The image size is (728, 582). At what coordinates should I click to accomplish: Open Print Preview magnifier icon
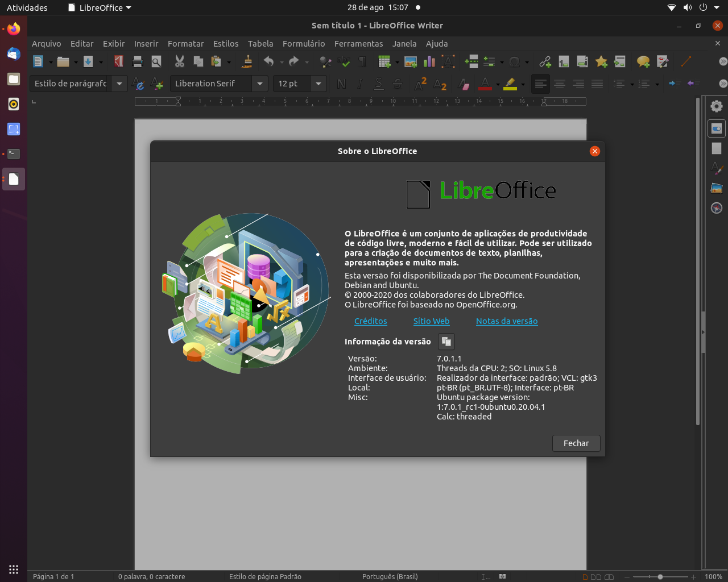(156, 61)
